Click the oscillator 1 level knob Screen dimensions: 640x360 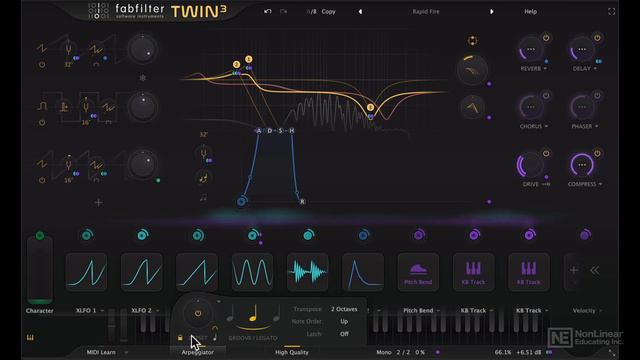pyautogui.click(x=142, y=49)
